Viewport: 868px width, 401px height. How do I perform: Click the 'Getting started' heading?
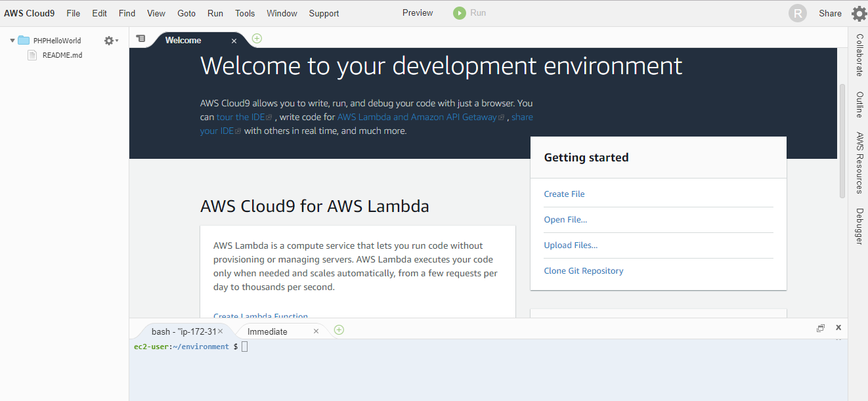pyautogui.click(x=586, y=158)
